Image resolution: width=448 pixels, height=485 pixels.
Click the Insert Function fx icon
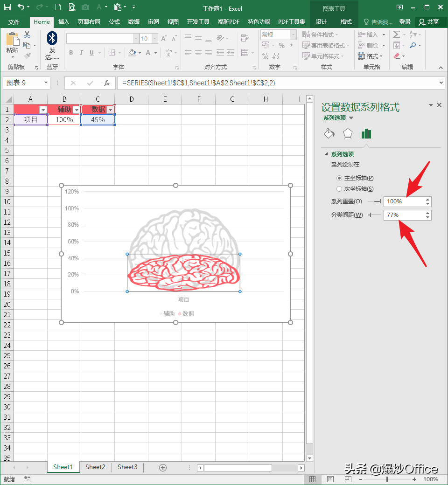107,83
